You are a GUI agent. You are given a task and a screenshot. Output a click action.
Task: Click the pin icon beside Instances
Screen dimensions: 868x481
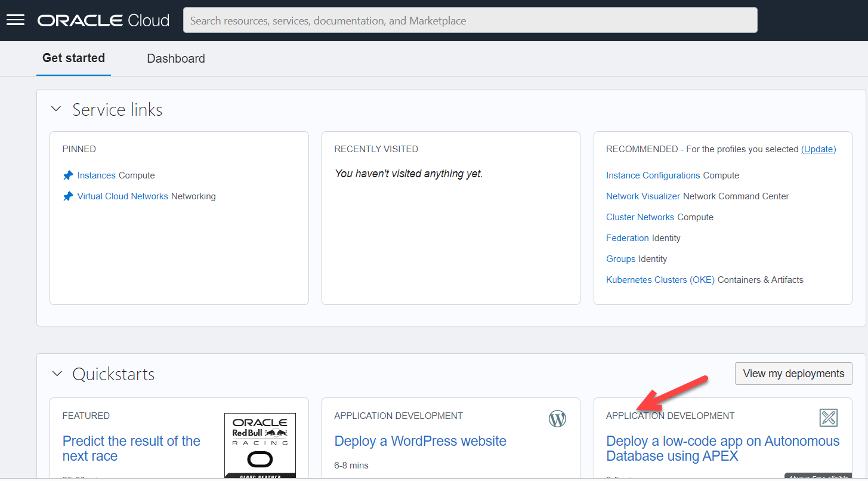point(68,175)
